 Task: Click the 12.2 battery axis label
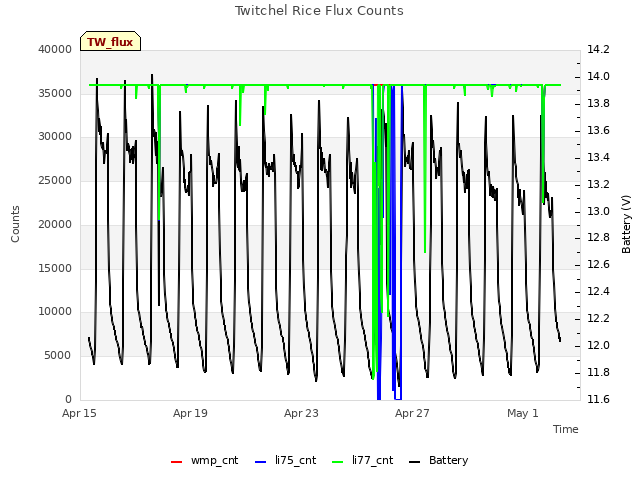pyautogui.click(x=598, y=318)
